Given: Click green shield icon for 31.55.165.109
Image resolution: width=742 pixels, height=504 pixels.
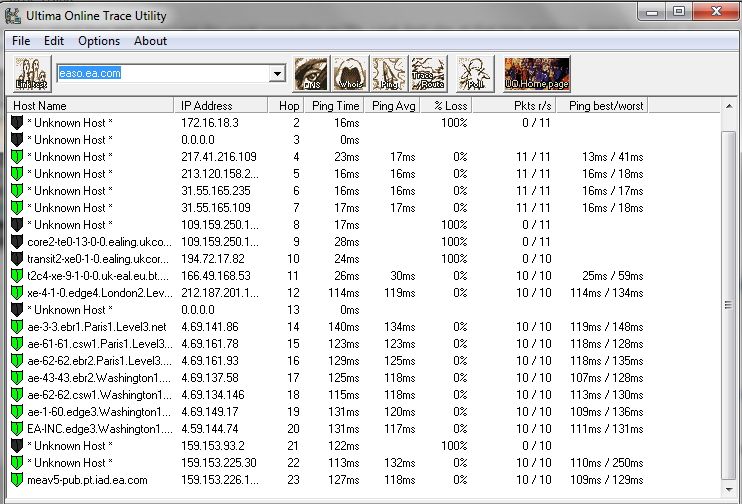Looking at the screenshot, I should click(17, 208).
